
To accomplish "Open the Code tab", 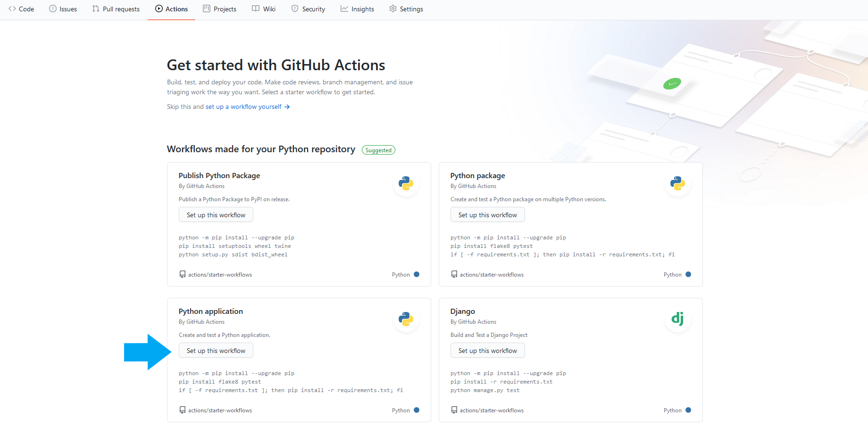I will [x=21, y=9].
